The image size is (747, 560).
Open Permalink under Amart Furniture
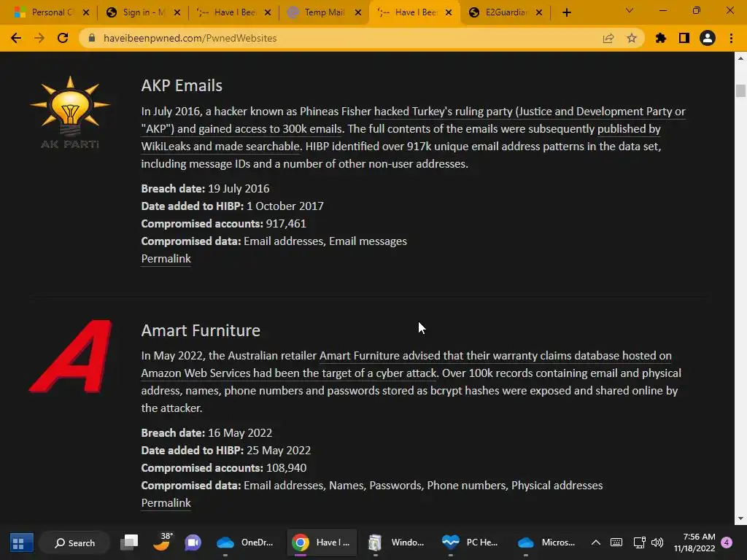pyautogui.click(x=166, y=503)
